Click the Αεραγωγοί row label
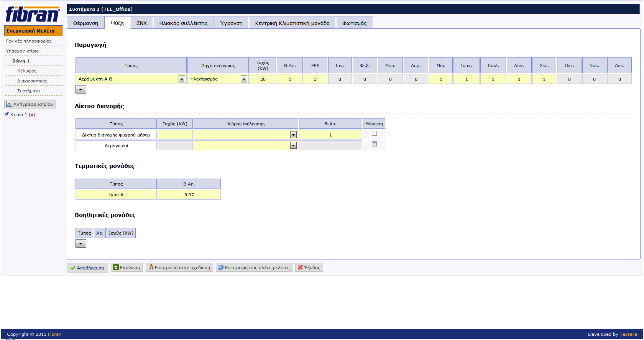Viewport: 644px width, 340px height. (116, 146)
